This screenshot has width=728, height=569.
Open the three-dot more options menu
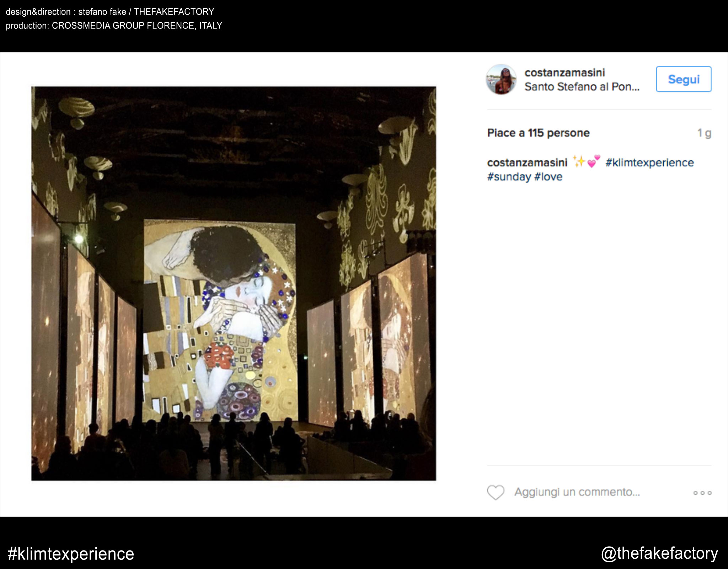coord(702,493)
